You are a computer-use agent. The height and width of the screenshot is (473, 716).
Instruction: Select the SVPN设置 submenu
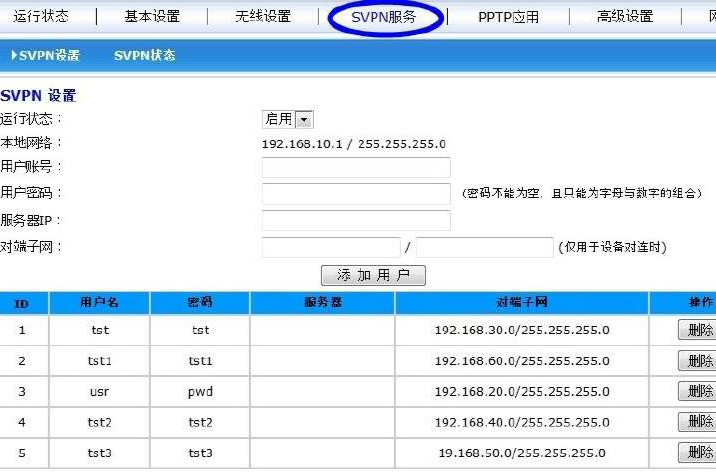tap(46, 55)
